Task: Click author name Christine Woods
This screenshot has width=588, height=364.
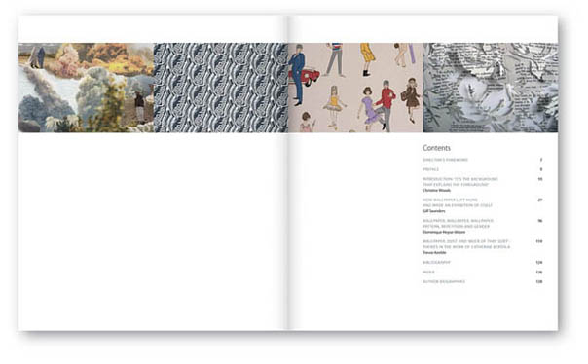Action: click(x=436, y=191)
